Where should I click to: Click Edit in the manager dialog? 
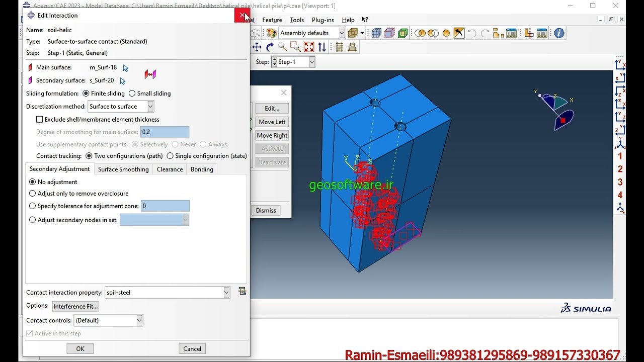click(x=272, y=109)
